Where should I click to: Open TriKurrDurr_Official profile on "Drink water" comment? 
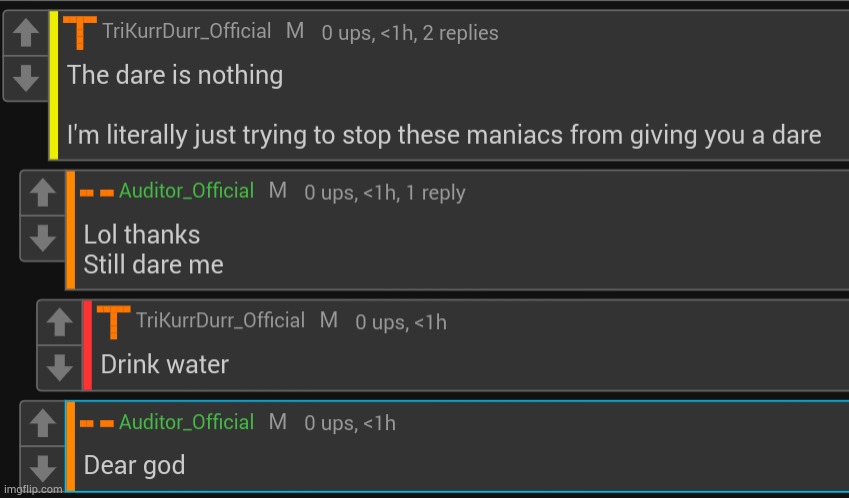(220, 320)
